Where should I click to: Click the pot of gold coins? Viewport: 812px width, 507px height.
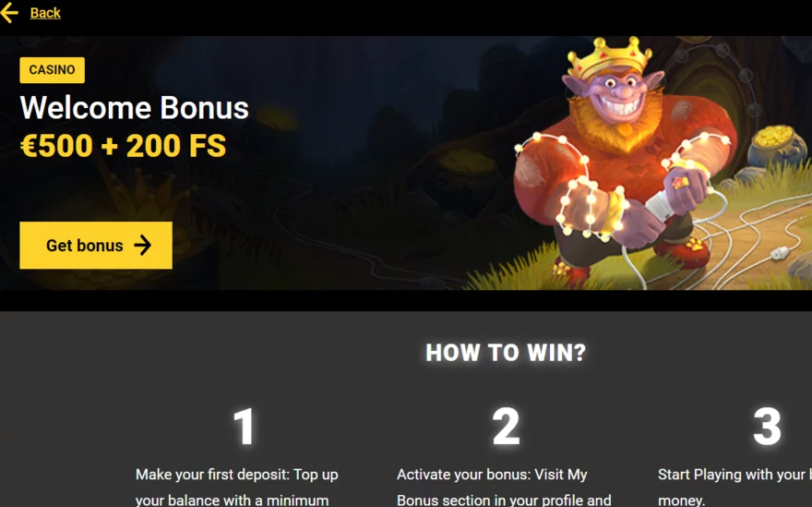coord(776,146)
